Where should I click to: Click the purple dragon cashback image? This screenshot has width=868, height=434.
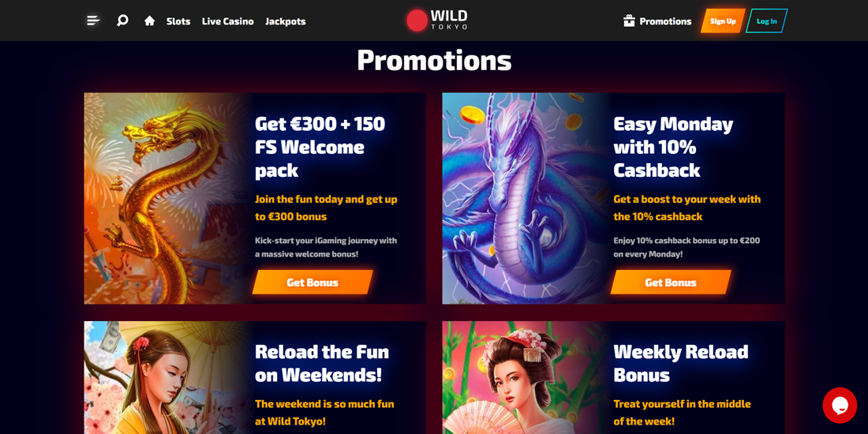[525, 198]
